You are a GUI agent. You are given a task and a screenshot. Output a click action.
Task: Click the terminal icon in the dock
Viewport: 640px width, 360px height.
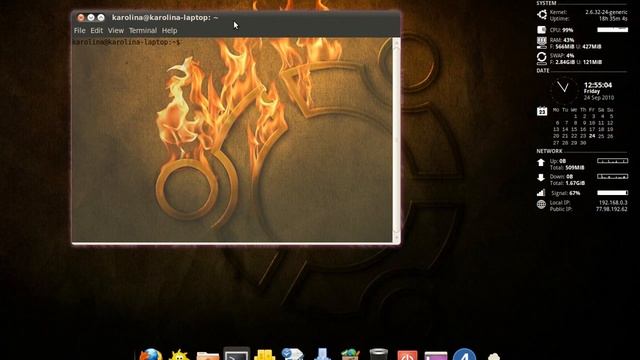click(x=237, y=354)
